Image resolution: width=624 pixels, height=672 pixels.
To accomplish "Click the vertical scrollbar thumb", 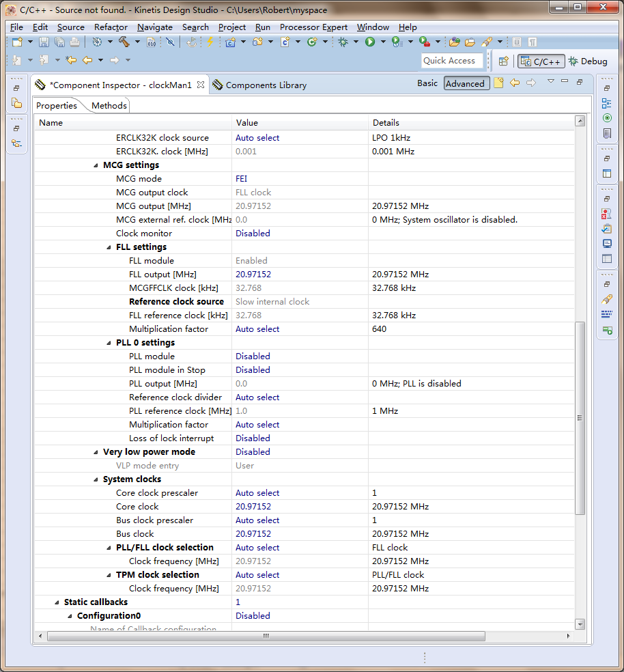I will tap(580, 418).
